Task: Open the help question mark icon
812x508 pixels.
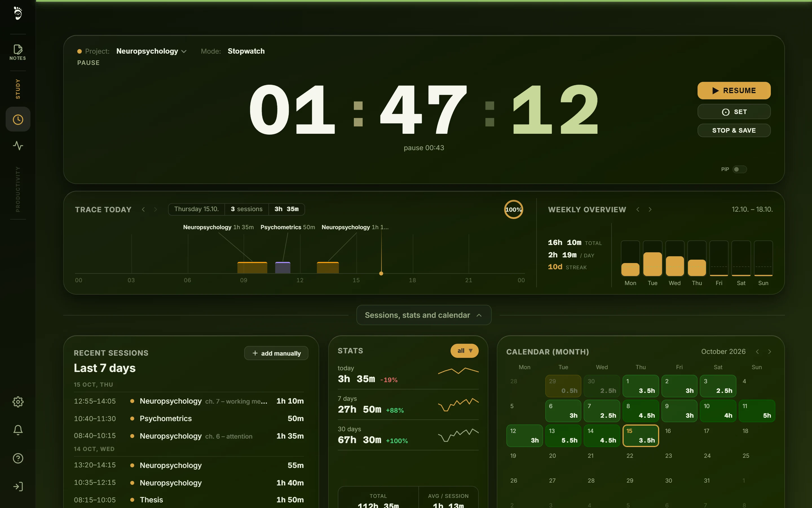Action: coord(18,458)
